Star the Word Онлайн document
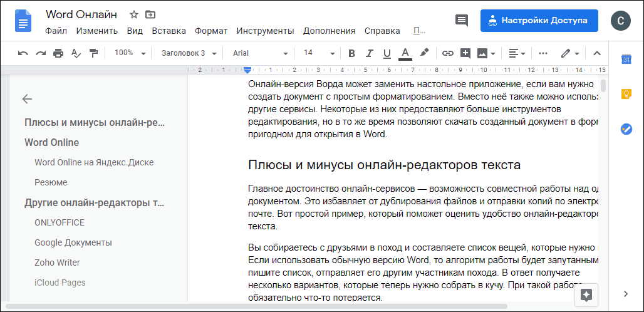The height and width of the screenshot is (312, 644). [134, 15]
